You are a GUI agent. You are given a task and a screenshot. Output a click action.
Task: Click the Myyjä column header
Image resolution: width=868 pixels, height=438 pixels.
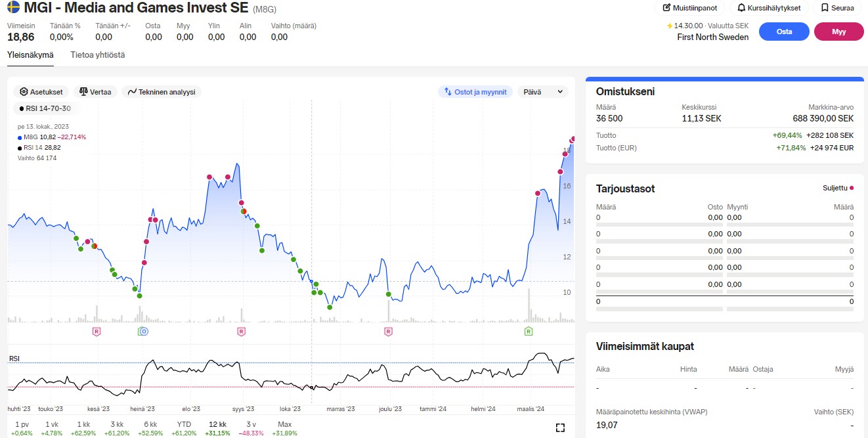point(844,369)
